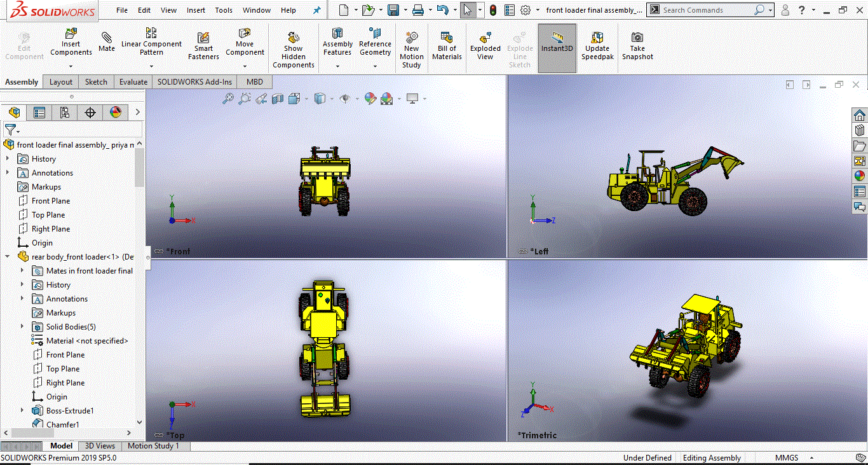
Task: Open the DisplayManager tab icon
Action: click(x=116, y=113)
